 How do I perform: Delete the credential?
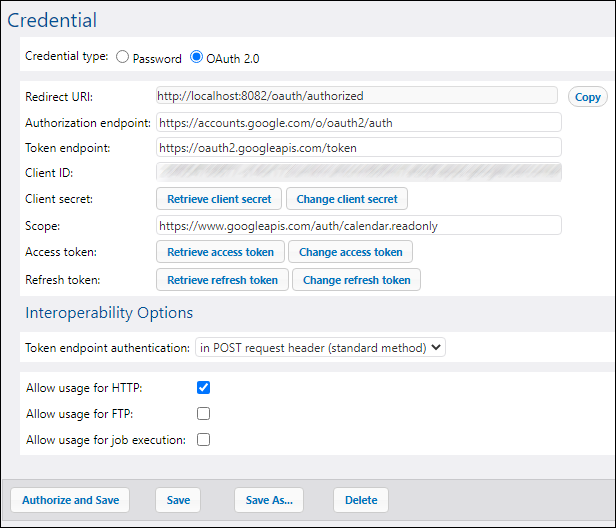[360, 500]
